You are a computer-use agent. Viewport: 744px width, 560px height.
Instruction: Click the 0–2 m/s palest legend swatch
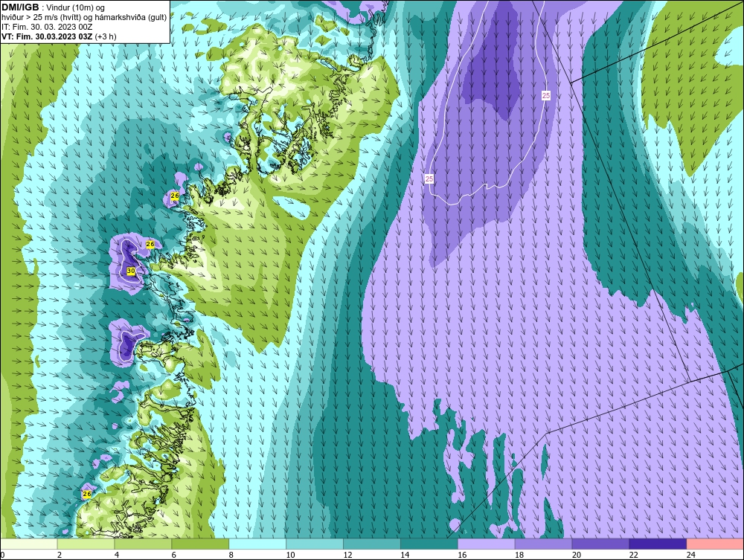(29, 544)
